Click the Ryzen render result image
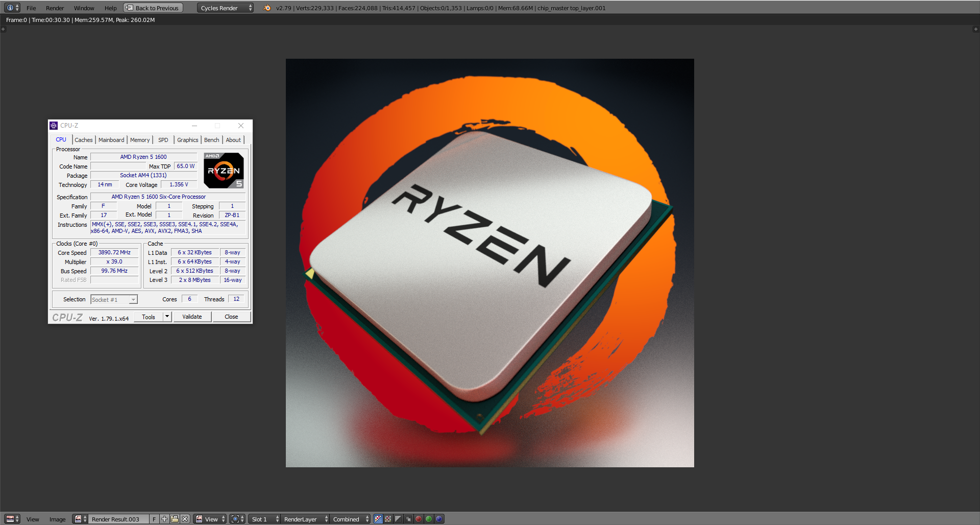This screenshot has height=525, width=980. coord(489,262)
